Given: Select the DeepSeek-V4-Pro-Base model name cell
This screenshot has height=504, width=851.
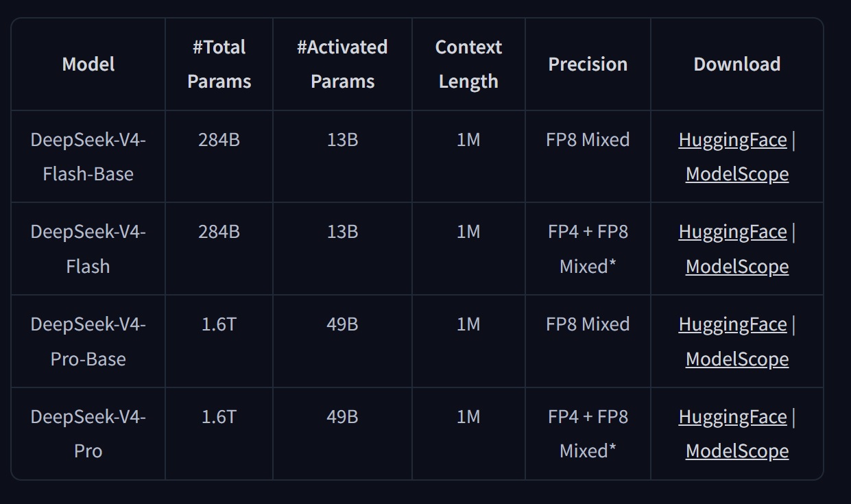Looking at the screenshot, I should click(x=88, y=341).
